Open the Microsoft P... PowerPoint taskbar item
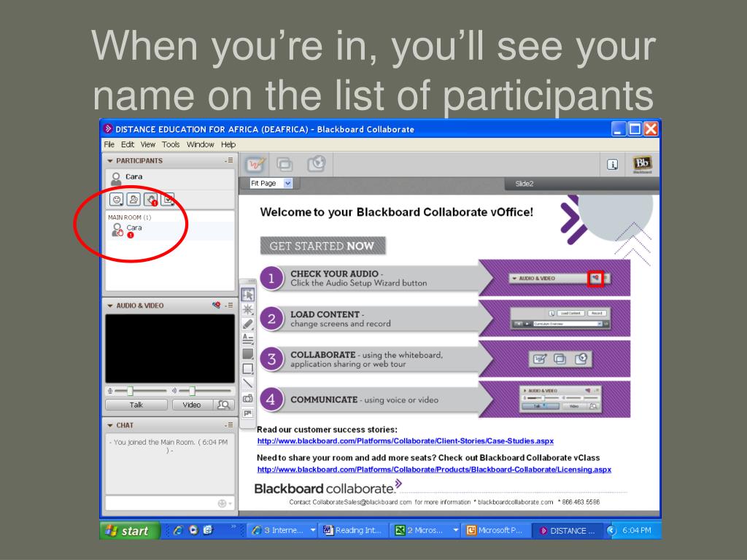The height and width of the screenshot is (560, 747). (496, 531)
